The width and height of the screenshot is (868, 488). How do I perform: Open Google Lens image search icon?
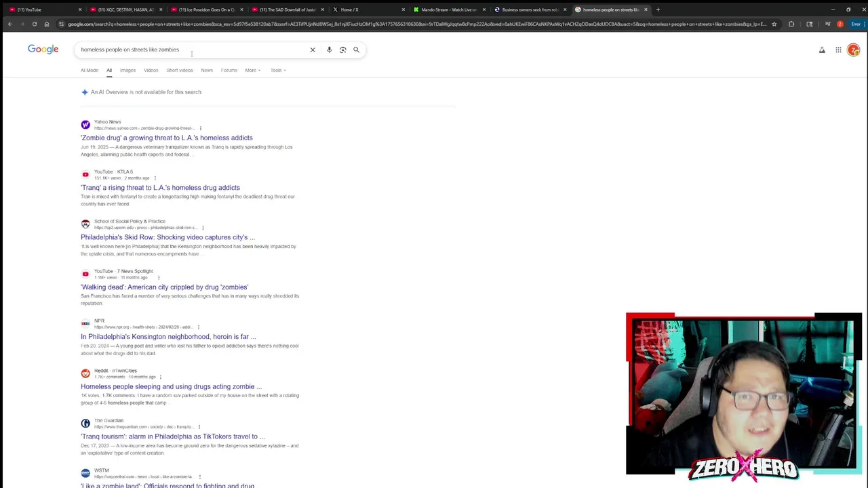342,49
